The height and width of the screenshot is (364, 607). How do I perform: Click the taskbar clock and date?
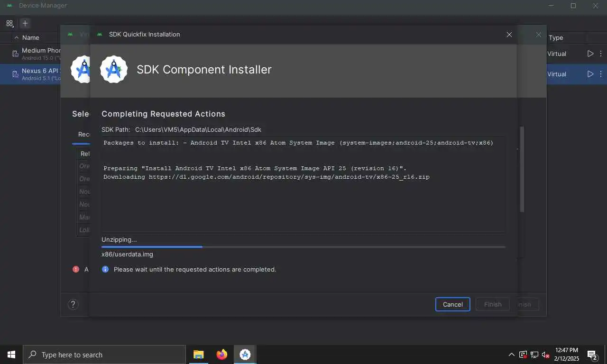point(566,355)
